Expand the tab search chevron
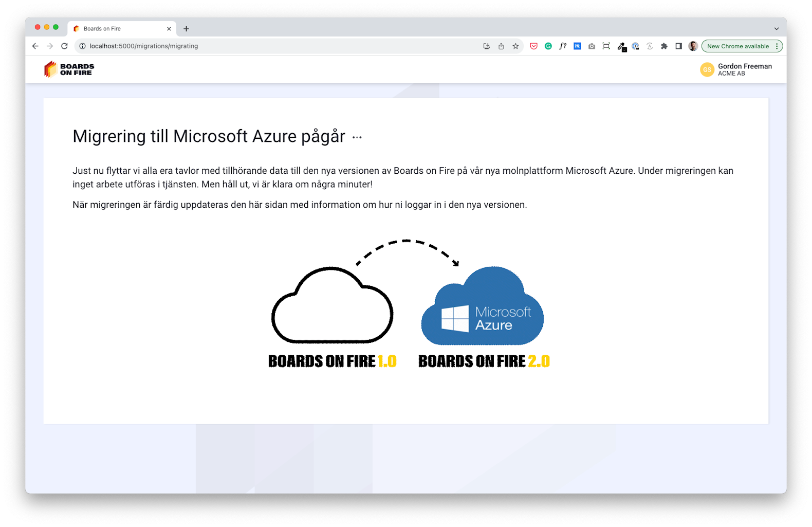 click(x=777, y=29)
